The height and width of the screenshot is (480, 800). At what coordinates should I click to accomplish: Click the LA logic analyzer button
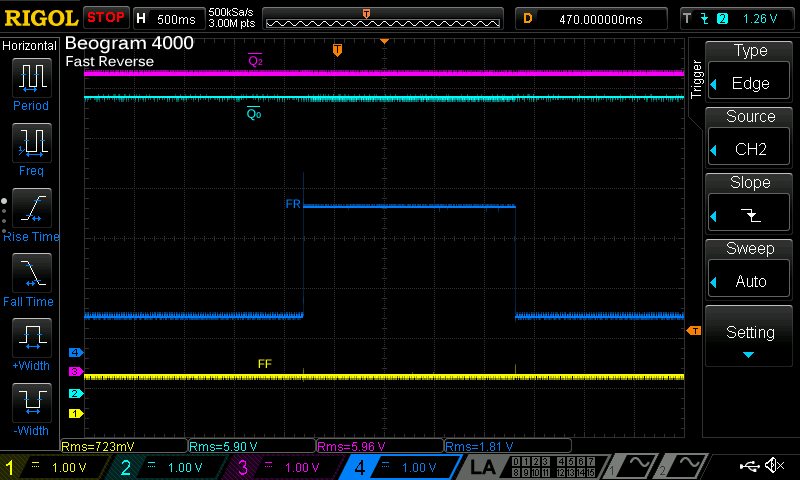coord(481,467)
